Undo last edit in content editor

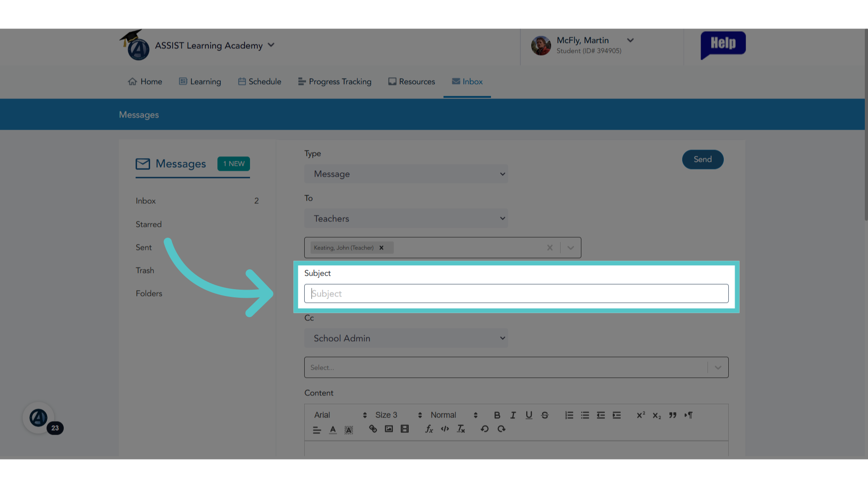pyautogui.click(x=485, y=429)
